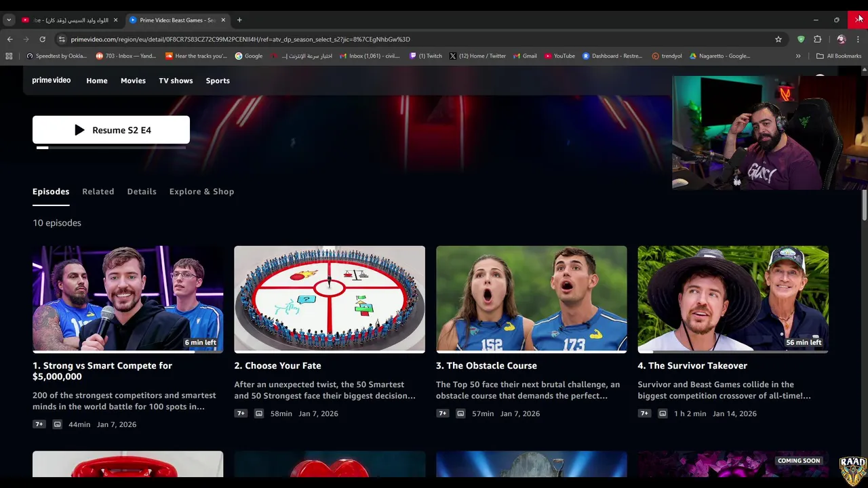Switch to the Related tab
The width and height of the screenshot is (868, 488).
pyautogui.click(x=98, y=192)
